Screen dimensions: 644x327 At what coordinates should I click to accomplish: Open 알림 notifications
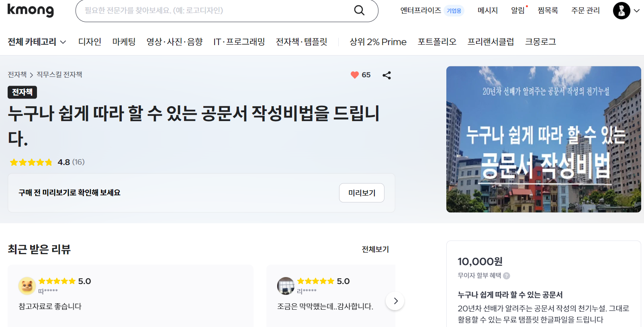pos(518,10)
